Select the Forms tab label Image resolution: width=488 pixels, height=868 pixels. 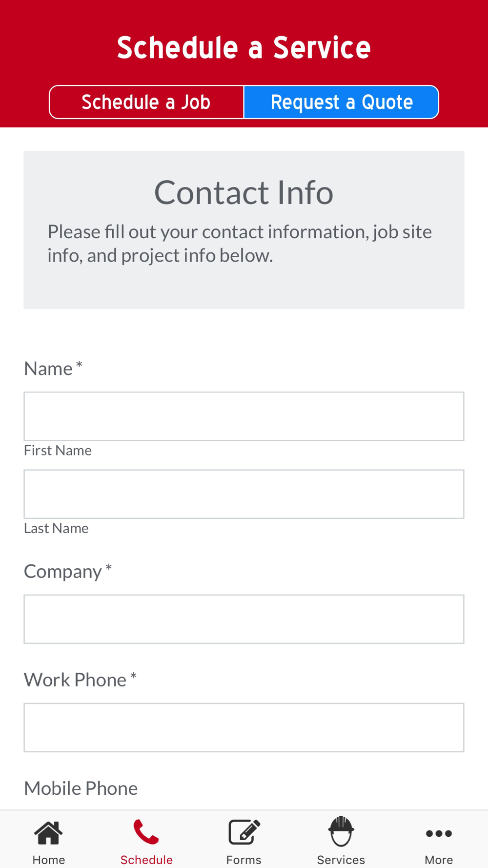[x=244, y=860]
